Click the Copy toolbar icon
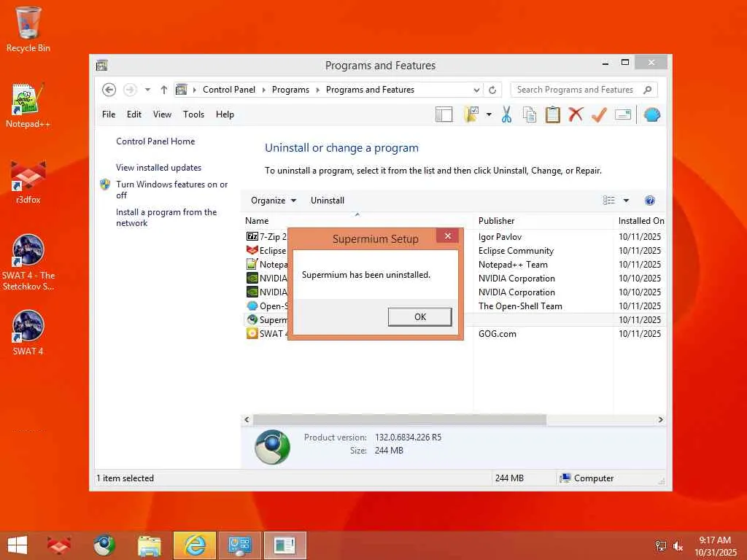 click(530, 114)
